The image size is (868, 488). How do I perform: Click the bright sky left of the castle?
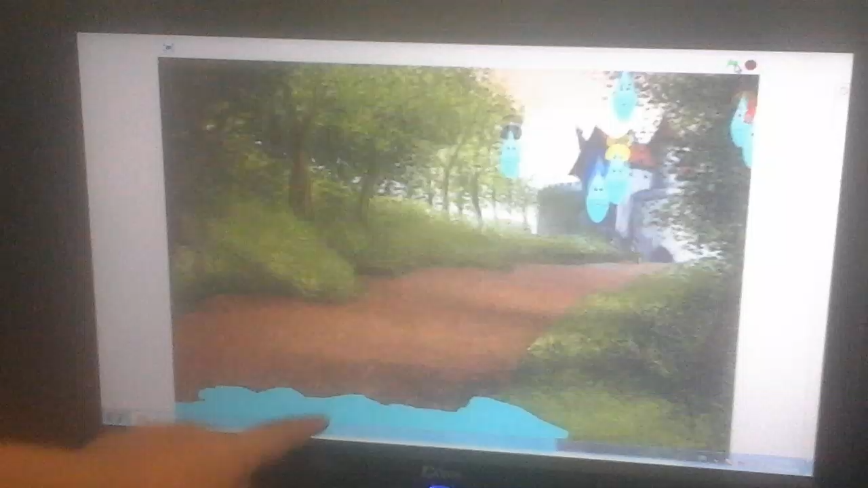click(x=549, y=136)
